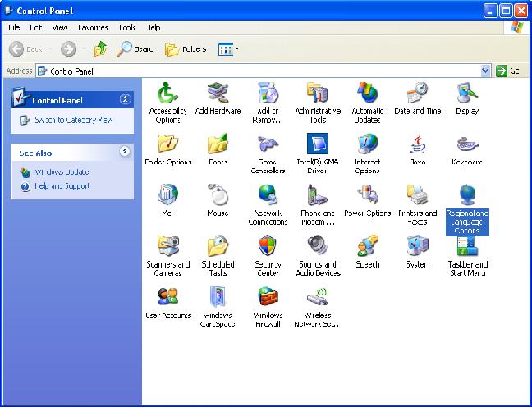This screenshot has height=407, width=532.
Task: Open Back button history dropdown arrow
Action: click(50, 49)
